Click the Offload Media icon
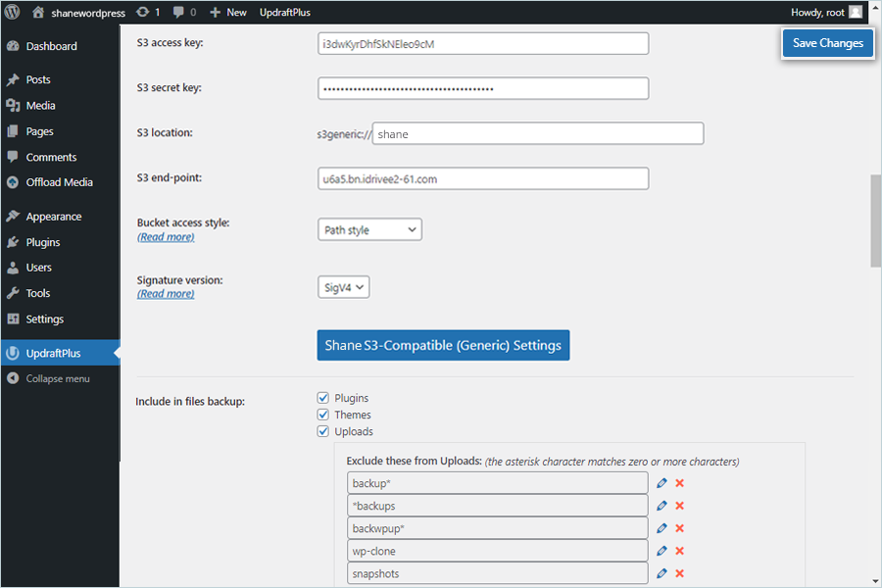 pyautogui.click(x=13, y=182)
